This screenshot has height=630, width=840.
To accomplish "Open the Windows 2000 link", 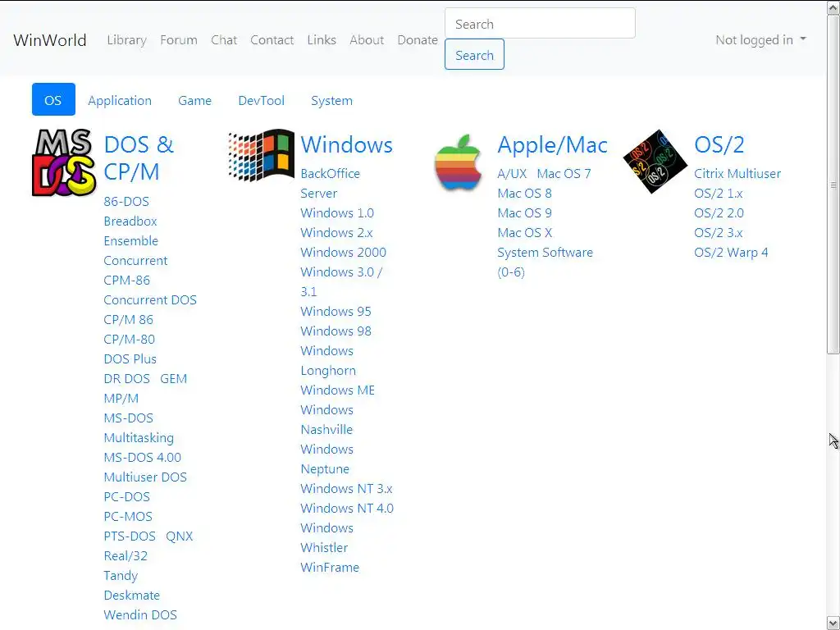I will coord(344,253).
